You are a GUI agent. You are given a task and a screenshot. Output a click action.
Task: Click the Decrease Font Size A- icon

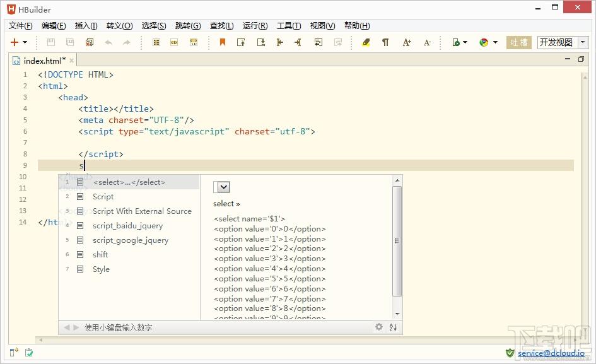point(427,42)
